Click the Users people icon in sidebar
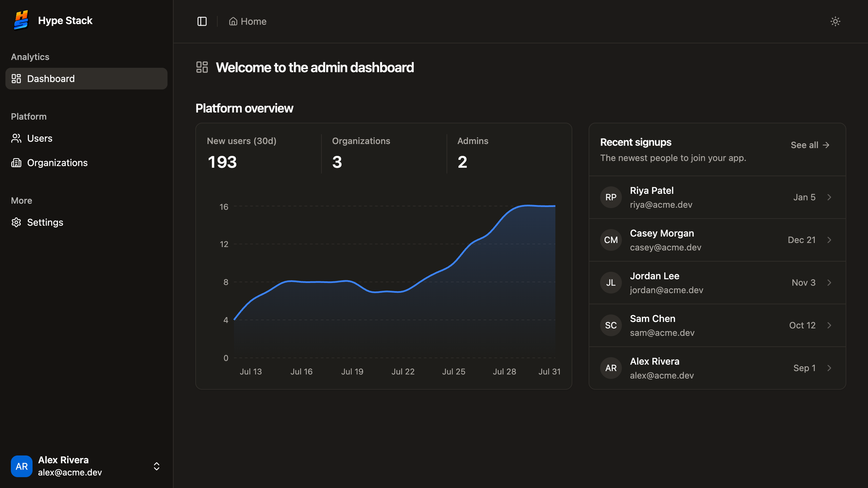Viewport: 868px width, 488px height. pyautogui.click(x=16, y=138)
